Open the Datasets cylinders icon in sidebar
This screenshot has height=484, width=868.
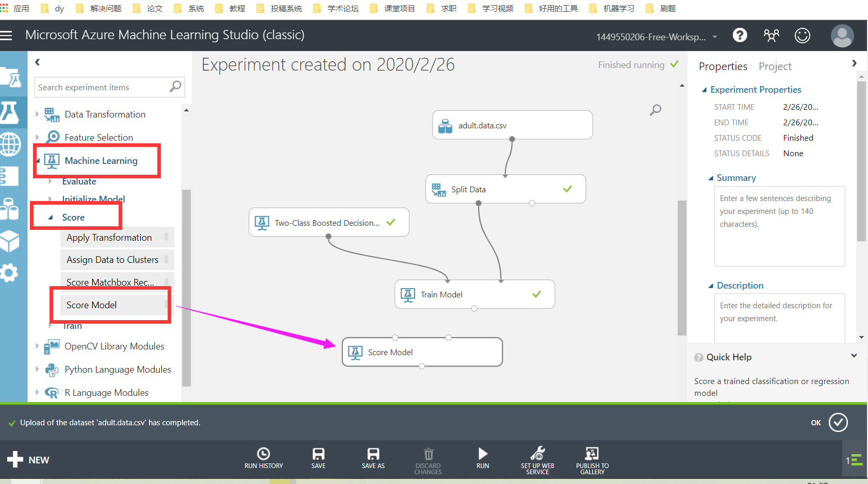coord(9,208)
